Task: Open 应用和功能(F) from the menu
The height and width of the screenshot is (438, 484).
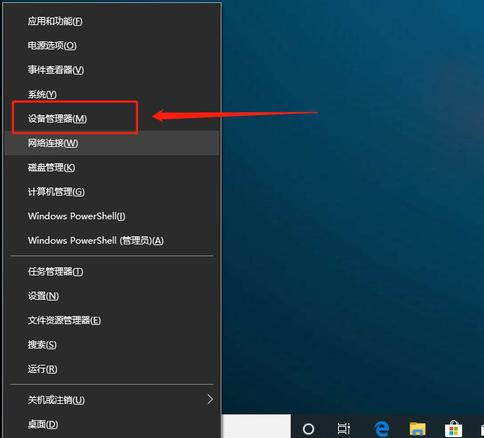Action: click(x=112, y=21)
